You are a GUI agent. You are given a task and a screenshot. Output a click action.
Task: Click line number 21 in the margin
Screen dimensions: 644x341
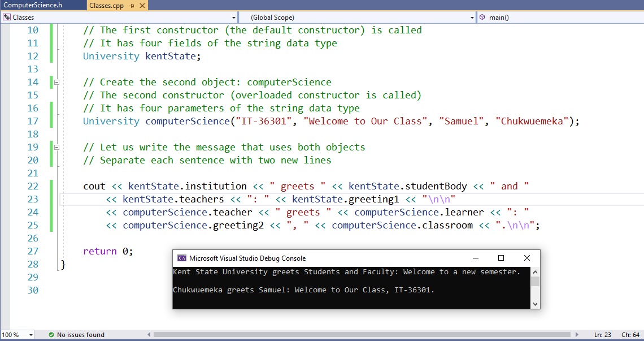pyautogui.click(x=32, y=173)
